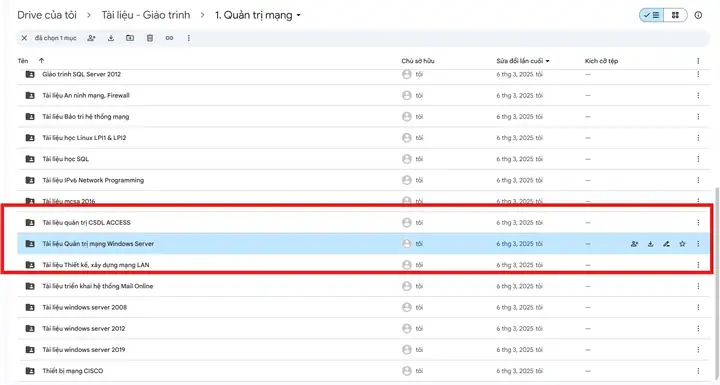Image resolution: width=720 pixels, height=385 pixels.
Task: Open the '1. Quản trị mạng' folder dropdown
Action: point(258,15)
